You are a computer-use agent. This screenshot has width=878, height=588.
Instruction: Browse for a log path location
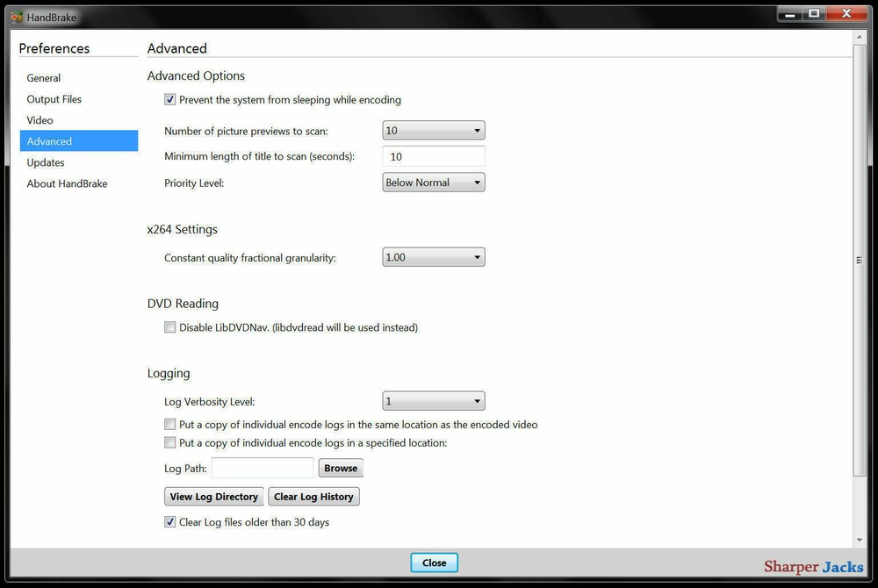pyautogui.click(x=341, y=468)
